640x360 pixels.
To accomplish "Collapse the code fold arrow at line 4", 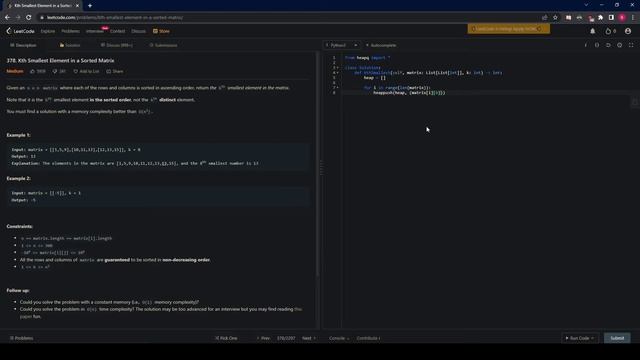I will (x=338, y=73).
